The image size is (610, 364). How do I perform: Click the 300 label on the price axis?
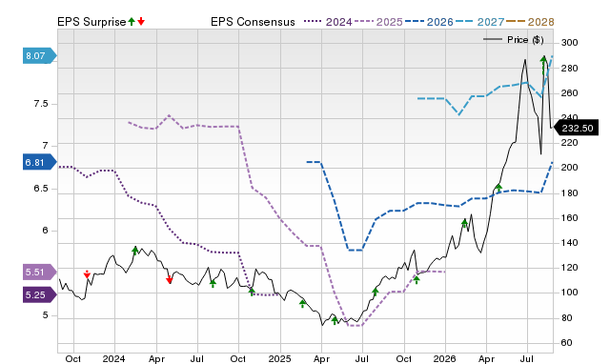coord(570,43)
